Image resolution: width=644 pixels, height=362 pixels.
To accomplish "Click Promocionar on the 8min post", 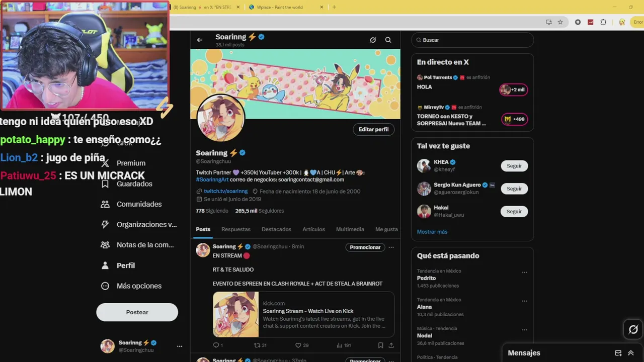I will pyautogui.click(x=365, y=247).
